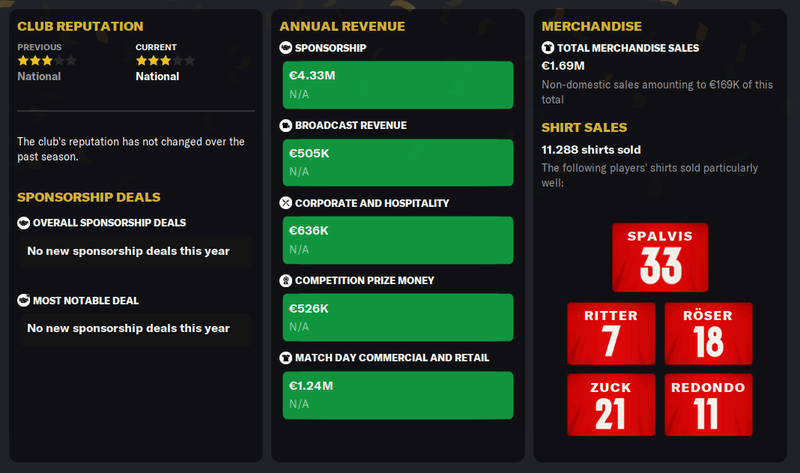Click the Overall Sponsorship Deals icon

coord(24,222)
